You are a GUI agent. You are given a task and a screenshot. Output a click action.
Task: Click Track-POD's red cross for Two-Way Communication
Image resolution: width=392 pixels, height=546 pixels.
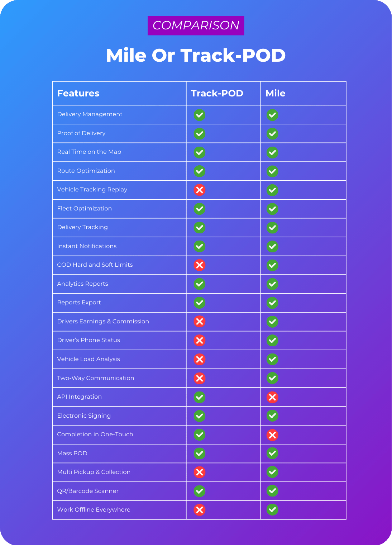(200, 378)
